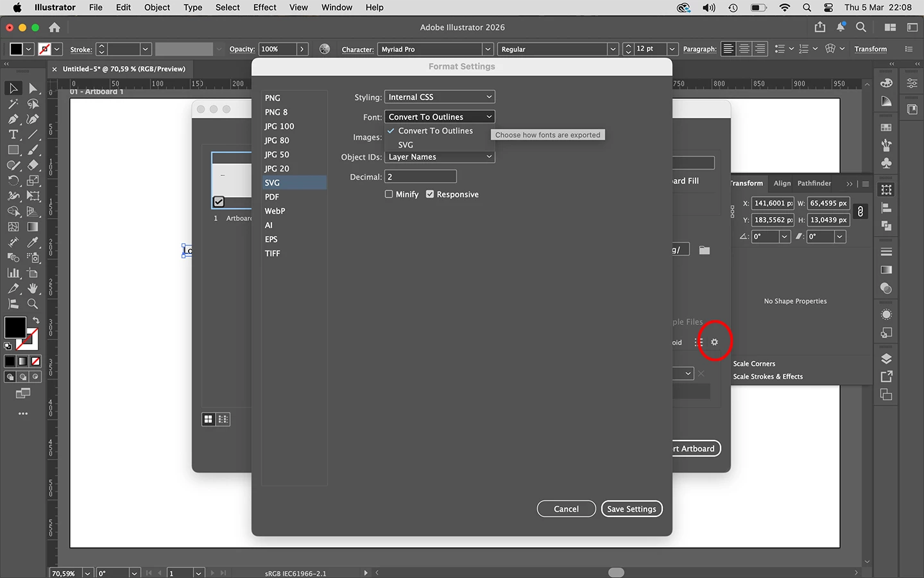Open the Share document icon
This screenshot has height=578, width=924.
click(x=820, y=27)
